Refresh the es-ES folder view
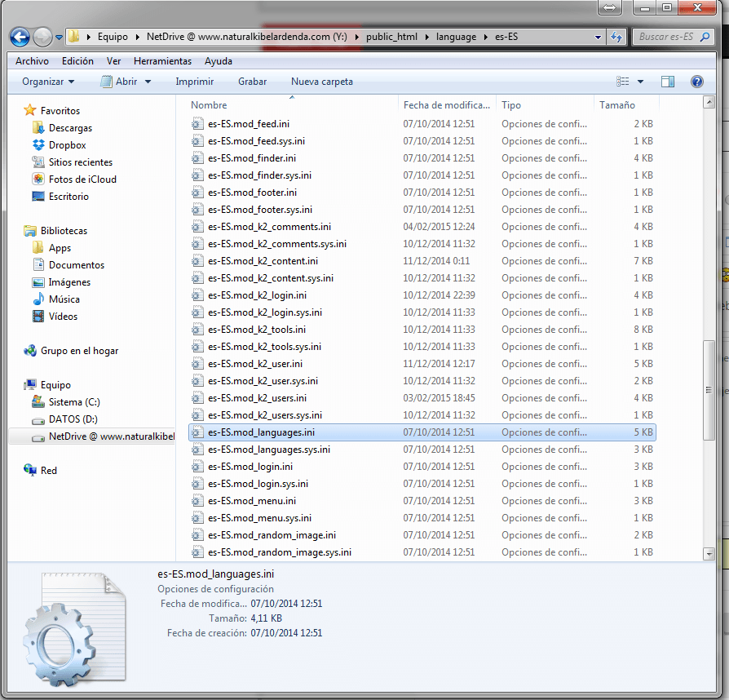729x700 pixels. click(x=616, y=37)
